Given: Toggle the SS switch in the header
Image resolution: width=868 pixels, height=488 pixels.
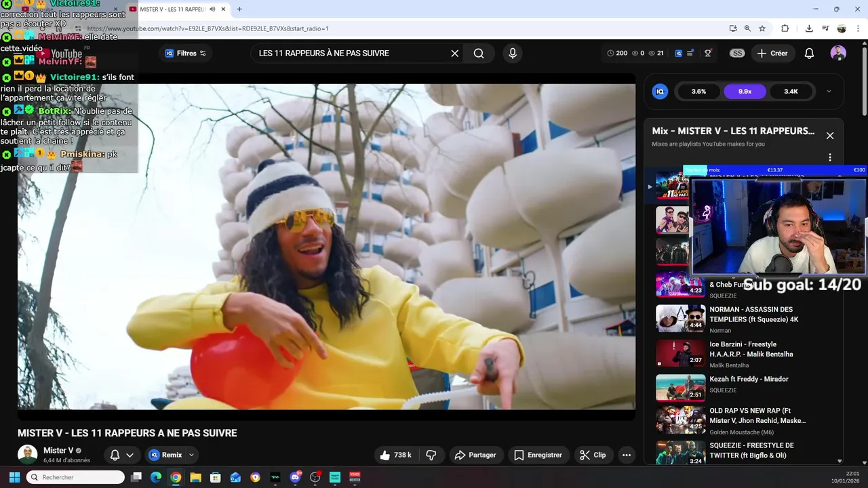Looking at the screenshot, I should point(737,54).
